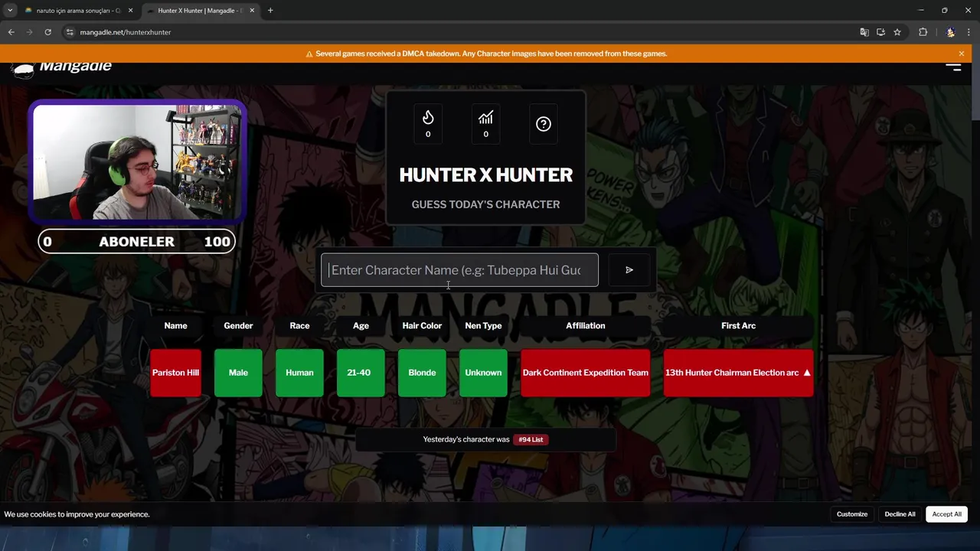
Task: Click the Human race cell
Action: click(299, 373)
